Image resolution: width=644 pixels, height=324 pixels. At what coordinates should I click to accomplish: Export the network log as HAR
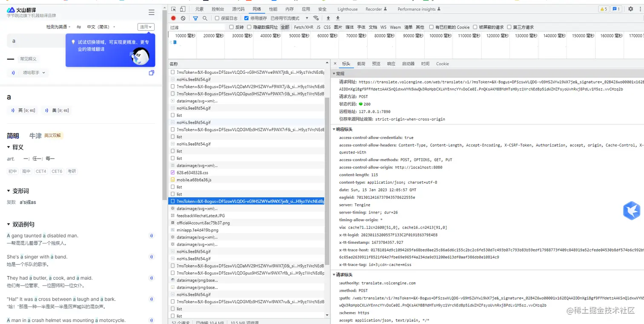coord(338,18)
